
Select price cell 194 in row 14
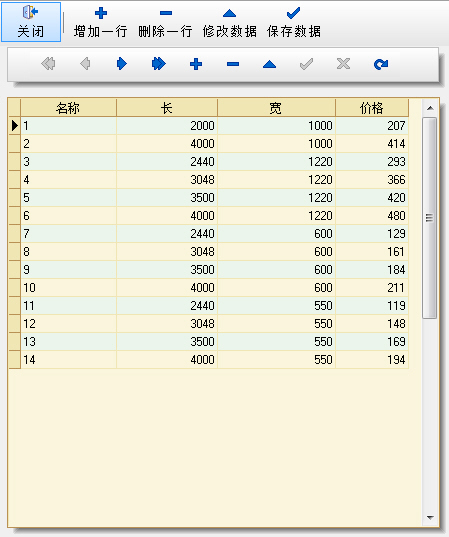click(372, 360)
